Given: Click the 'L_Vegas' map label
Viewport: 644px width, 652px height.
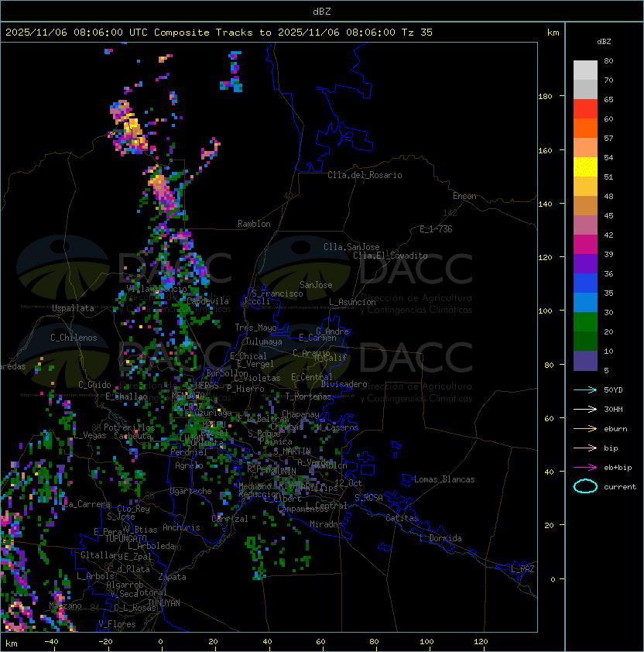Looking at the screenshot, I should (x=90, y=435).
